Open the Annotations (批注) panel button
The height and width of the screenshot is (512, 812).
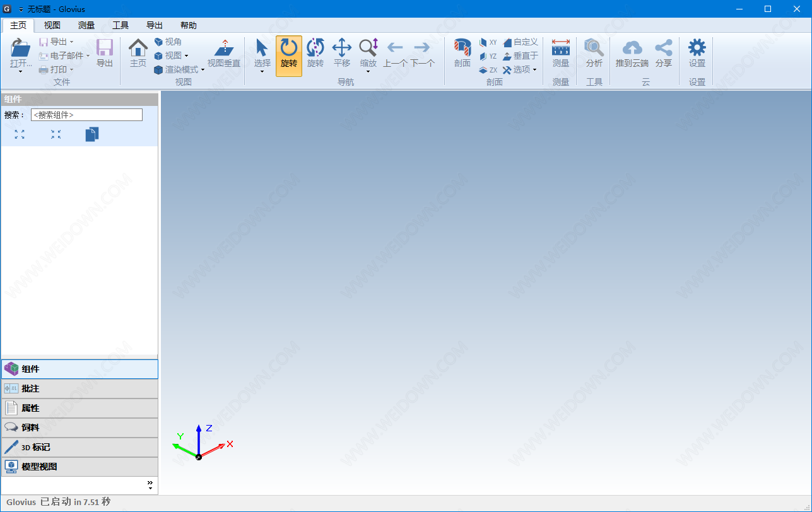(x=79, y=388)
